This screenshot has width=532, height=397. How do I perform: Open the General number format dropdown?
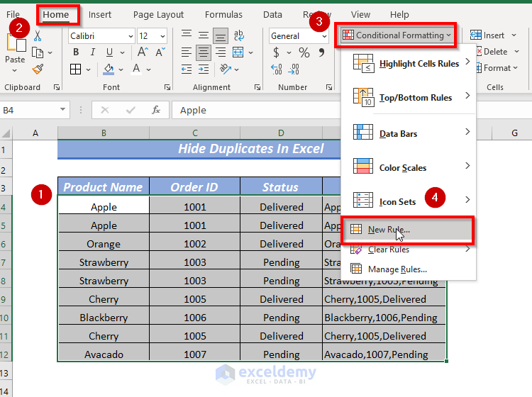[324, 36]
